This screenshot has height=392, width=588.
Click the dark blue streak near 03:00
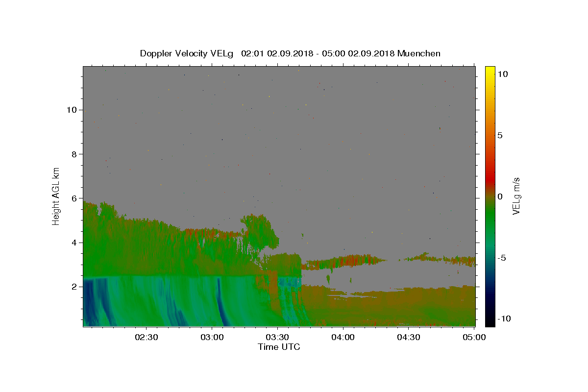221,301
